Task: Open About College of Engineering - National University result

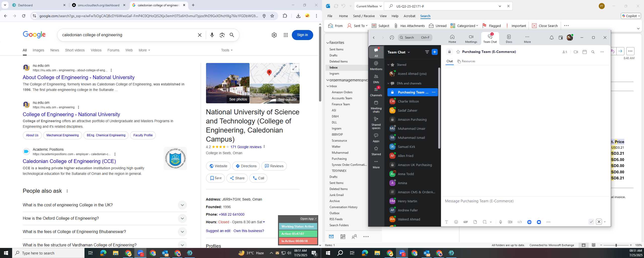Action: (x=78, y=77)
